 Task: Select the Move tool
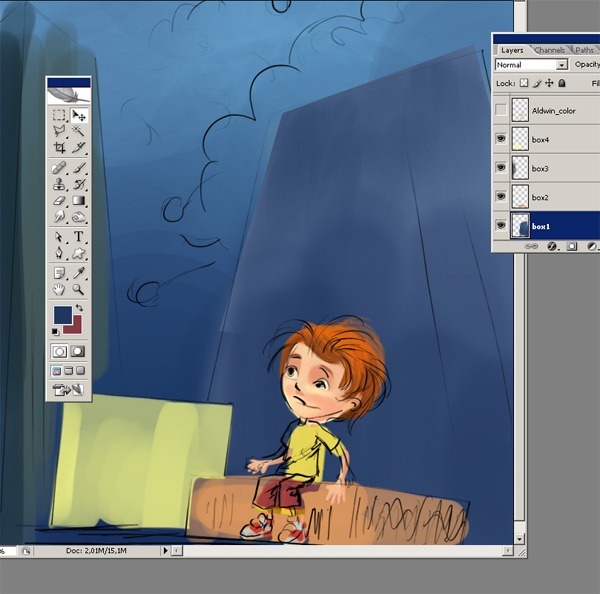(78, 116)
